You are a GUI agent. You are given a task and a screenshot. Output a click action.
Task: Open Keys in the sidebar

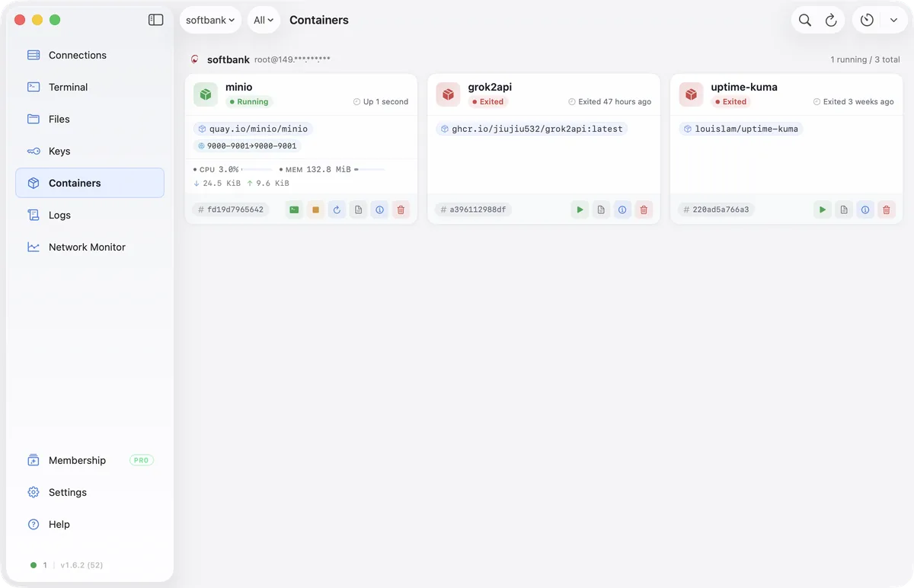click(90, 151)
